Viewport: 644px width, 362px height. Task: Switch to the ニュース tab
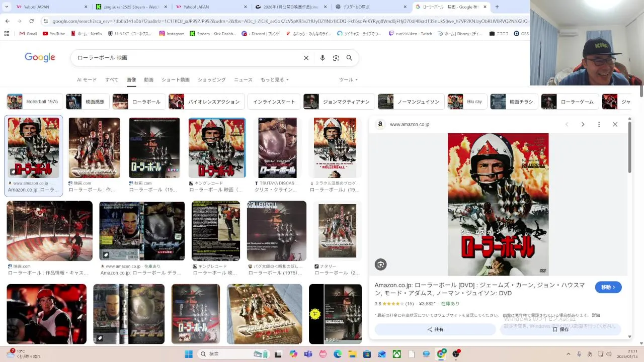tap(243, 80)
